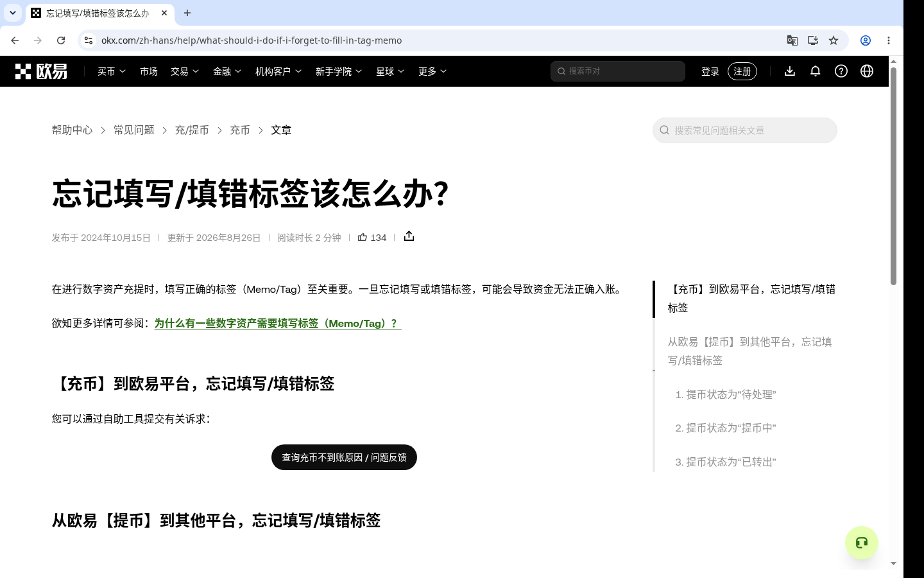Click the 注册 button
The width and height of the screenshot is (924, 578).
742,71
